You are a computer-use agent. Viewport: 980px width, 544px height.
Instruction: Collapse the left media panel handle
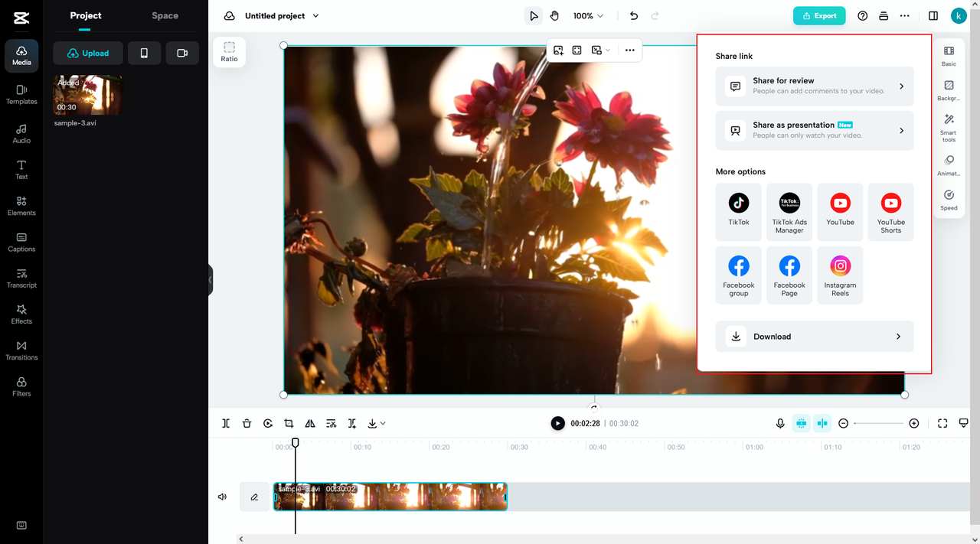pyautogui.click(x=210, y=280)
